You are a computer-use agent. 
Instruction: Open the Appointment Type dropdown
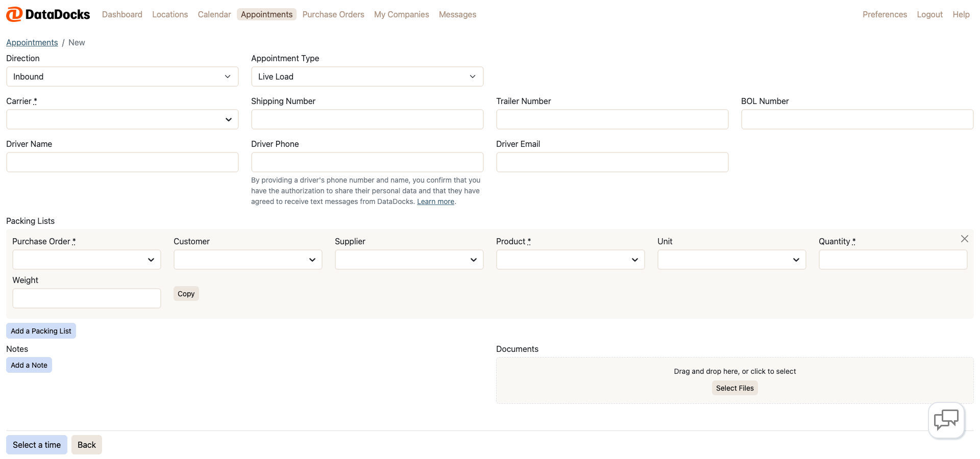tap(367, 76)
